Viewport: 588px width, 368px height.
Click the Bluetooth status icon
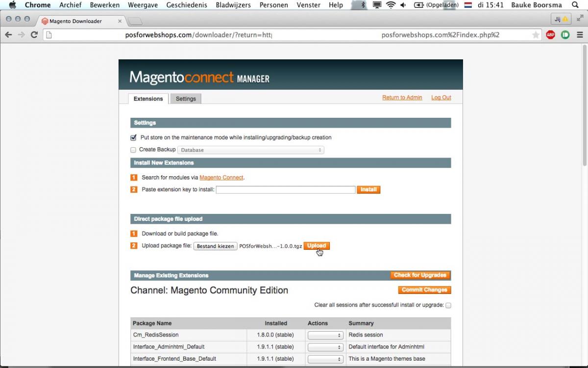363,5
